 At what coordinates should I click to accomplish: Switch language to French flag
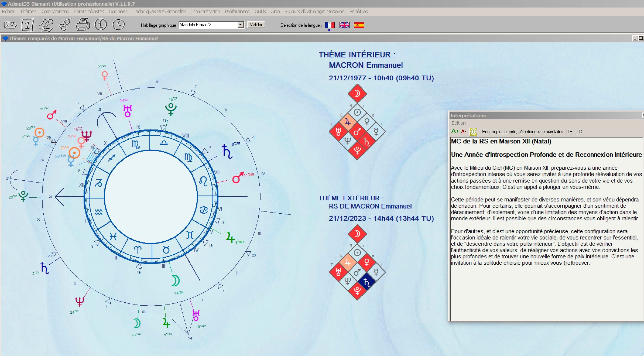point(329,25)
